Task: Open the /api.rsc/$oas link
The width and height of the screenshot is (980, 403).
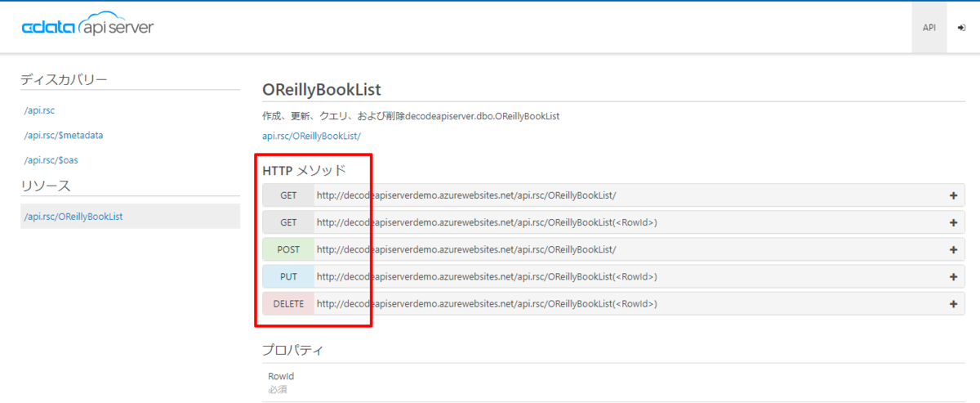Action: [x=51, y=160]
